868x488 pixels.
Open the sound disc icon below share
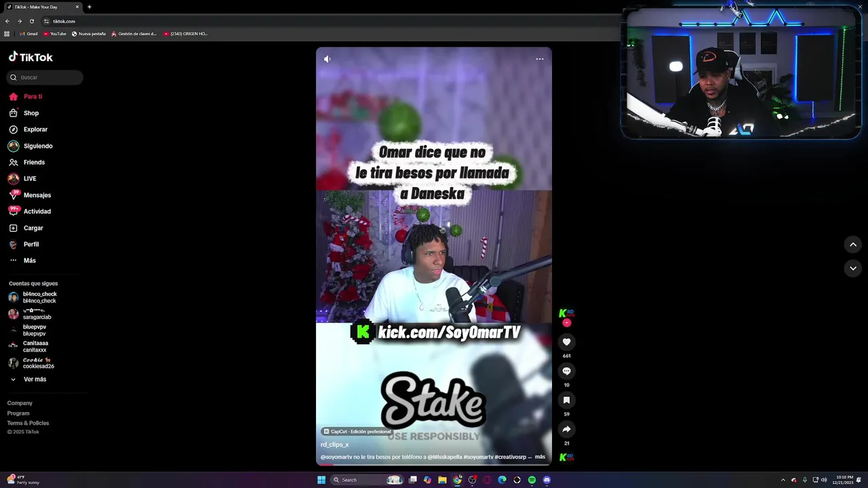pos(566,457)
